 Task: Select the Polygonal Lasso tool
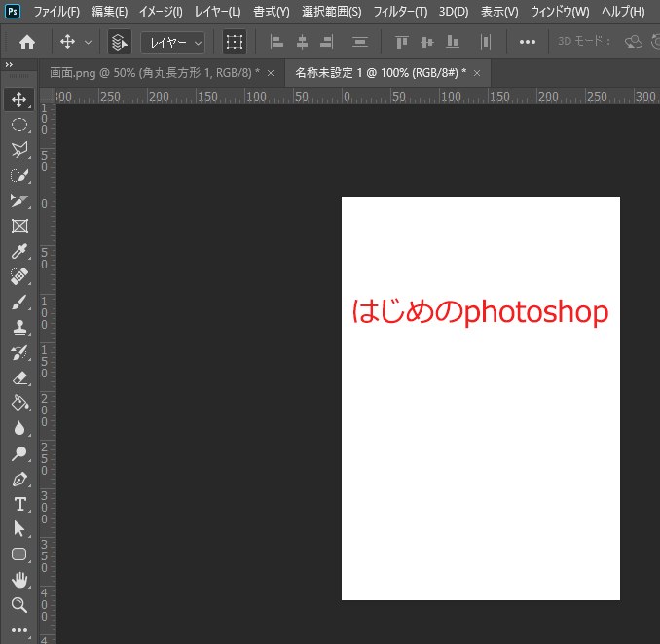(x=19, y=150)
